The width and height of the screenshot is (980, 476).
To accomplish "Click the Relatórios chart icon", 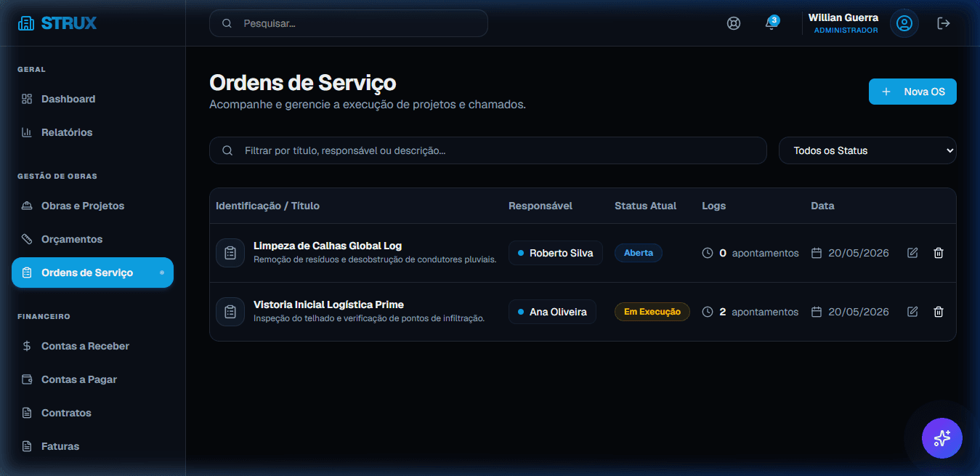I will [x=27, y=132].
